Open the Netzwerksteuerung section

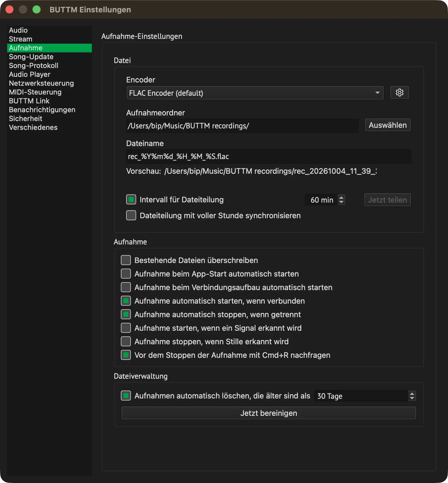[50, 83]
